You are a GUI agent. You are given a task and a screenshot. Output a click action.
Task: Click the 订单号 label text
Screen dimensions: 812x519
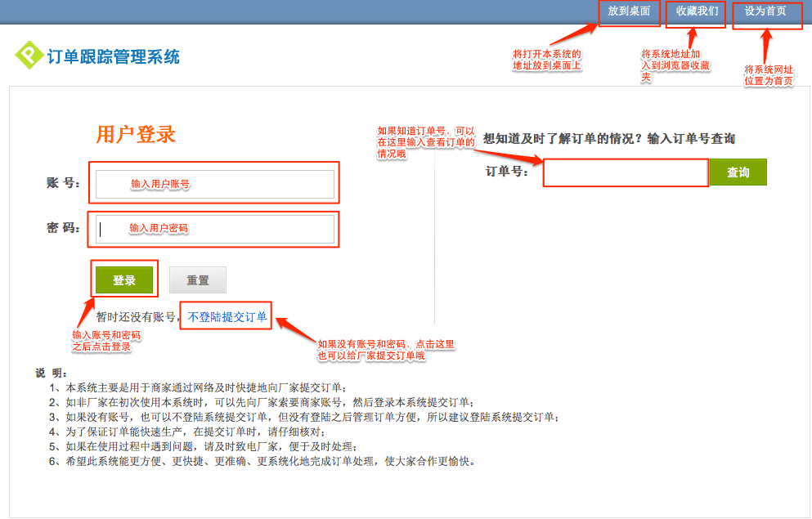point(506,172)
